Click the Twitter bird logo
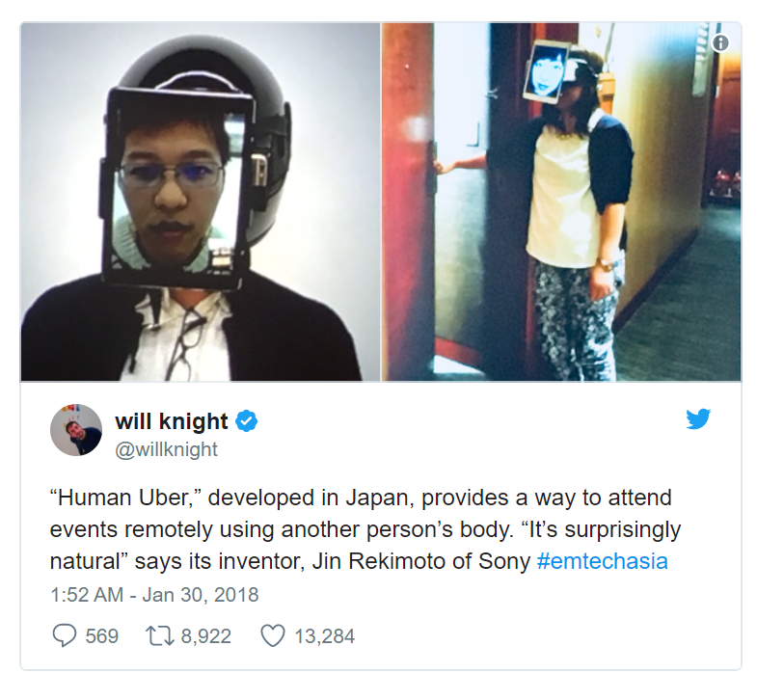 [698, 419]
